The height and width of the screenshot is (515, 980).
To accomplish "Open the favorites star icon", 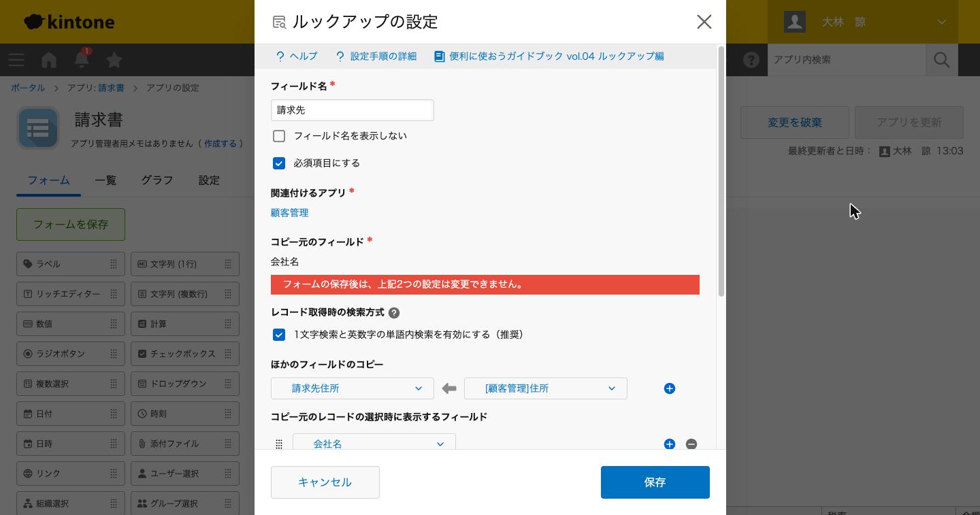I will point(114,60).
